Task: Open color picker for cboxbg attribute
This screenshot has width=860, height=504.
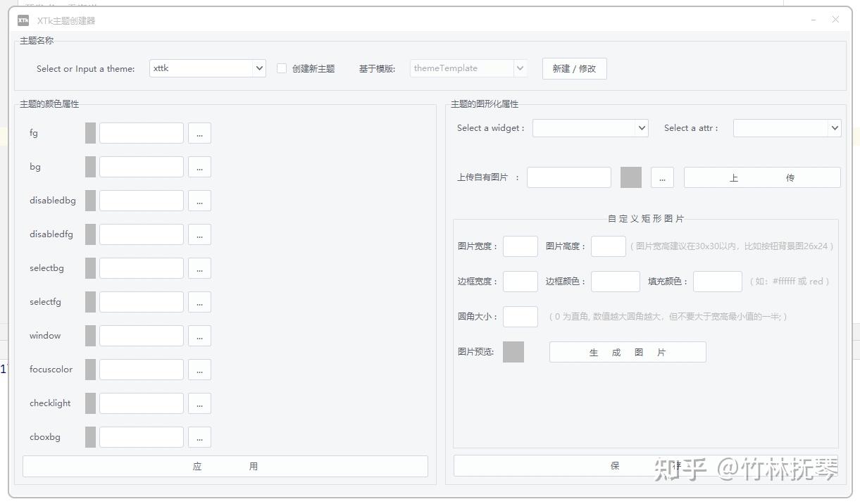Action: [199, 436]
